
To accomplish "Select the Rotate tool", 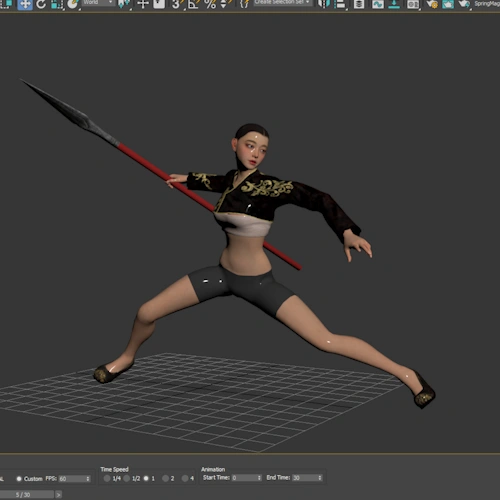I will pyautogui.click(x=41, y=4).
